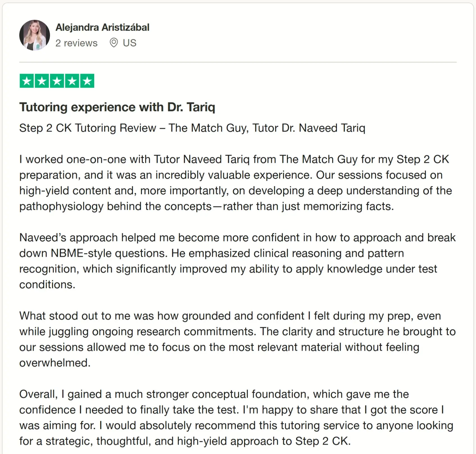This screenshot has width=476, height=454.
Task: Click the word "pathophysiology" in the review
Action: 61,206
